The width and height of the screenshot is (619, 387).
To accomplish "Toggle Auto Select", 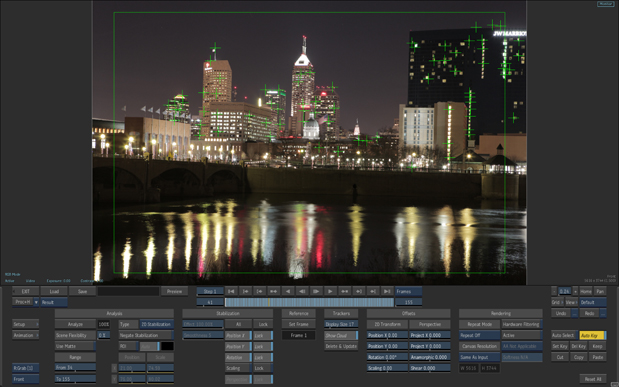I will pyautogui.click(x=565, y=335).
